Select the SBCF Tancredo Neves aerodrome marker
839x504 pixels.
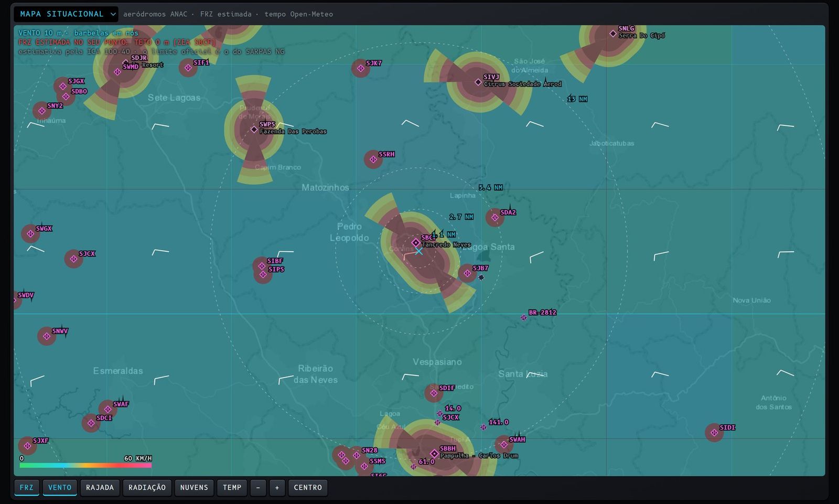click(x=415, y=242)
